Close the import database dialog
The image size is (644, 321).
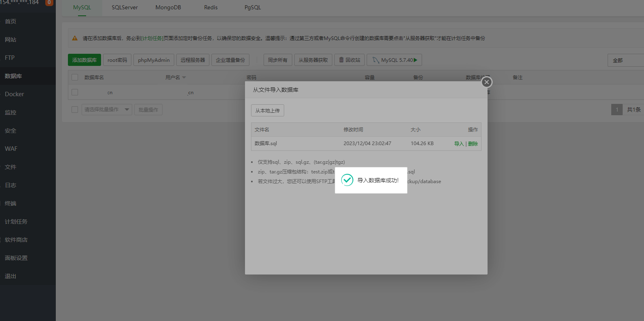point(486,82)
